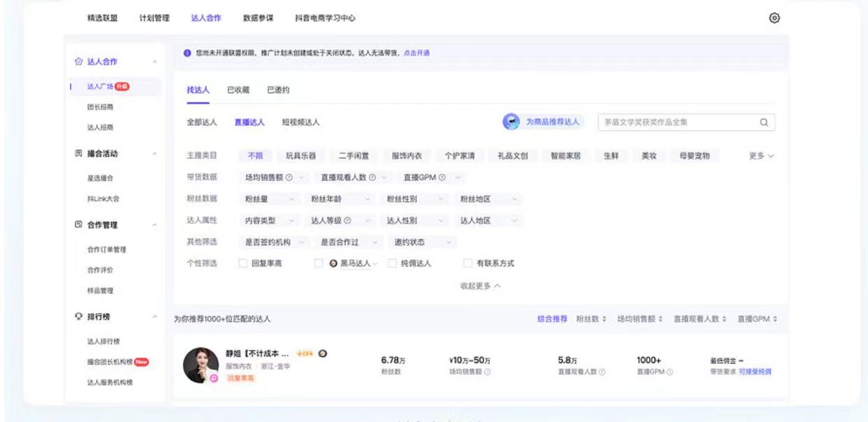Select the 服饰内衣 category chip
Image resolution: width=868 pixels, height=422 pixels.
pos(406,156)
